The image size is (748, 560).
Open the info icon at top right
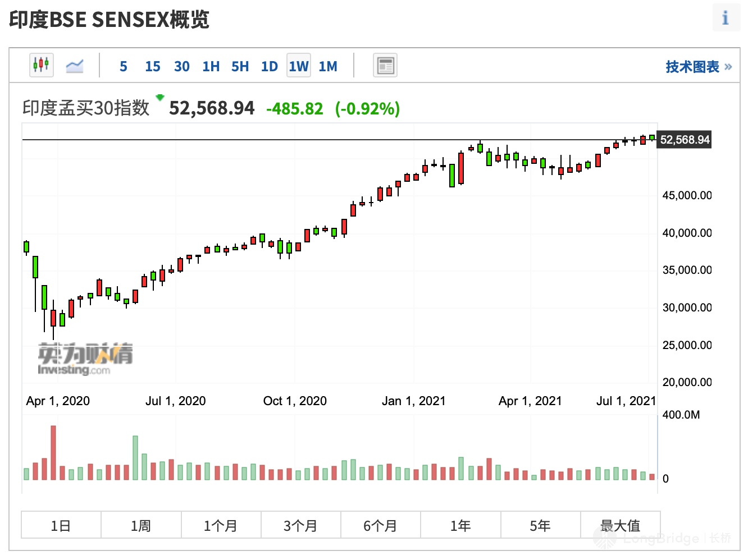(x=725, y=18)
